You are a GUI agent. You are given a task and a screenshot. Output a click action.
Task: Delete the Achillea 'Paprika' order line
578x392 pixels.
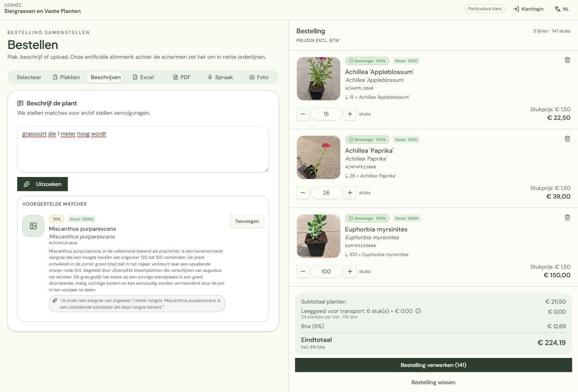tap(567, 139)
